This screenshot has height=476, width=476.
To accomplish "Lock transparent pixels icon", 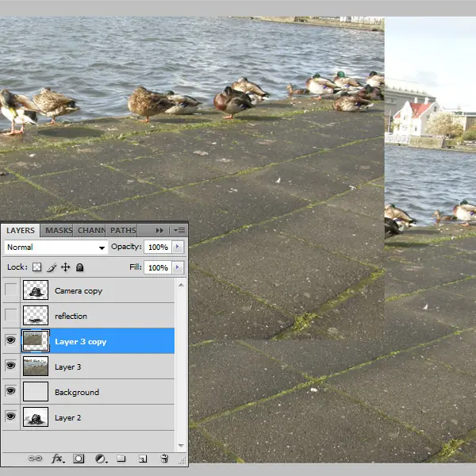I will [x=37, y=267].
